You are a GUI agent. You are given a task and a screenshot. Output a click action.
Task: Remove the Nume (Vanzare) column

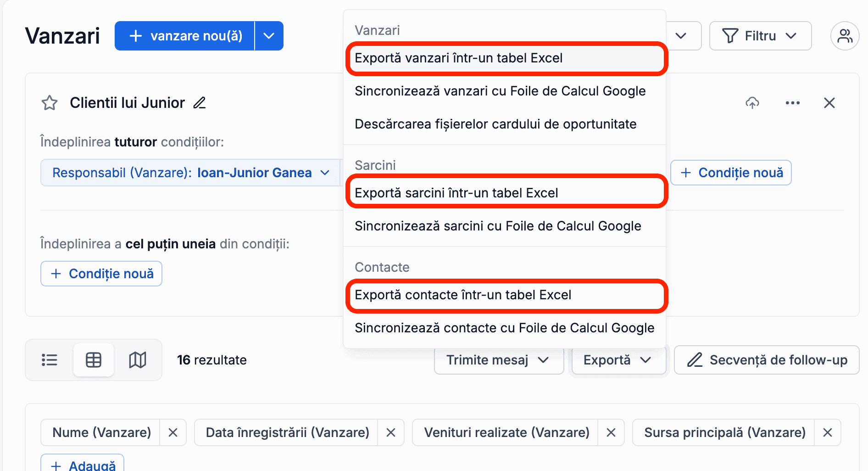click(173, 432)
